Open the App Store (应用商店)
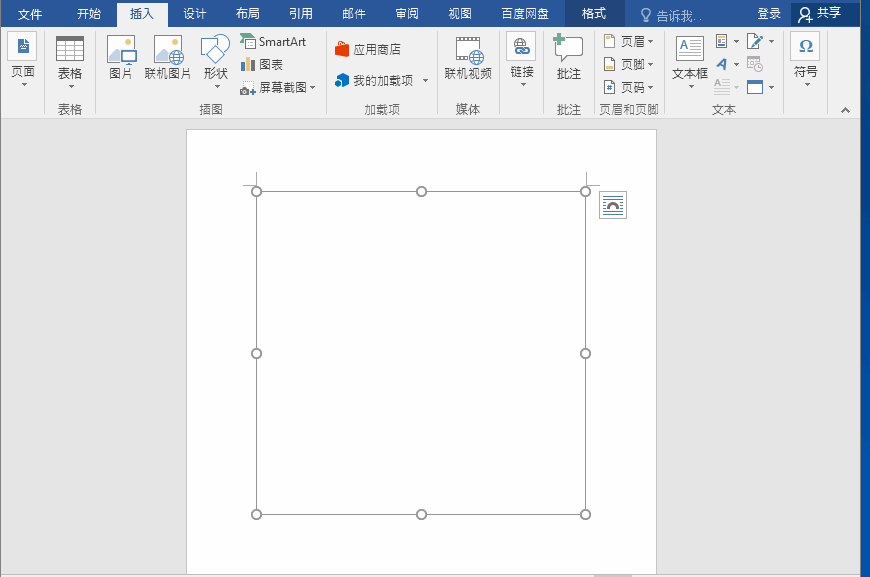 [367, 49]
